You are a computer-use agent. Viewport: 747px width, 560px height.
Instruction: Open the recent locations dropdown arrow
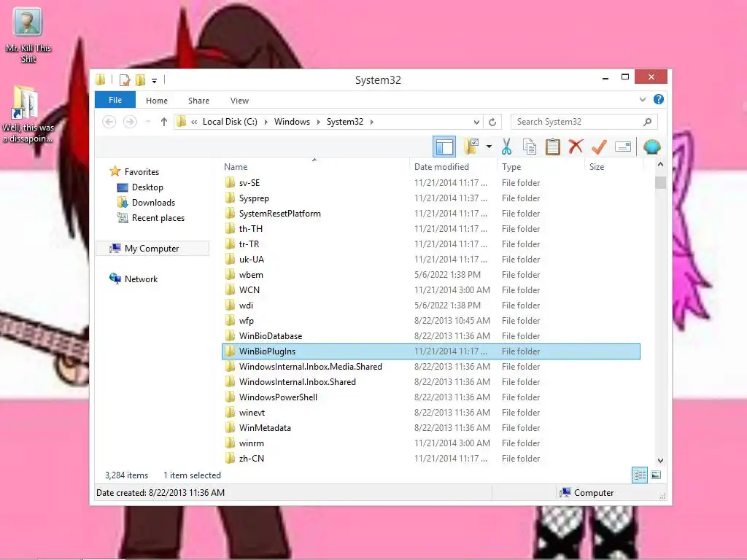[x=148, y=122]
